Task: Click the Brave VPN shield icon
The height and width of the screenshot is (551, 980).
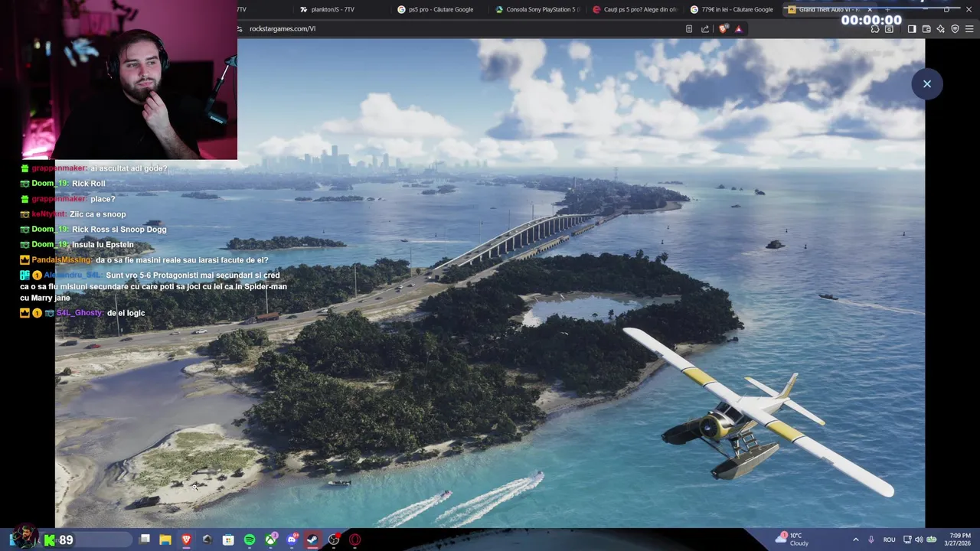Action: (x=955, y=29)
